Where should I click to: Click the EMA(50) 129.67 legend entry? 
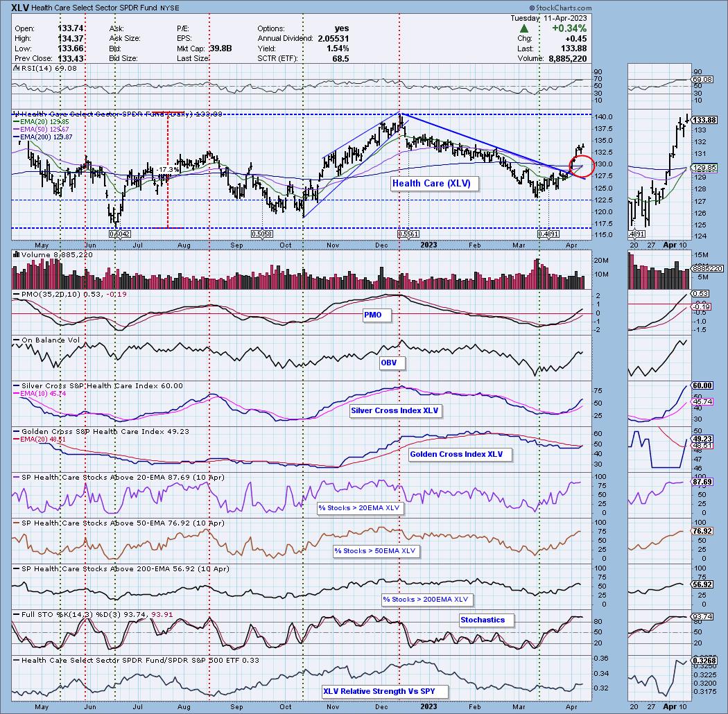[x=41, y=130]
